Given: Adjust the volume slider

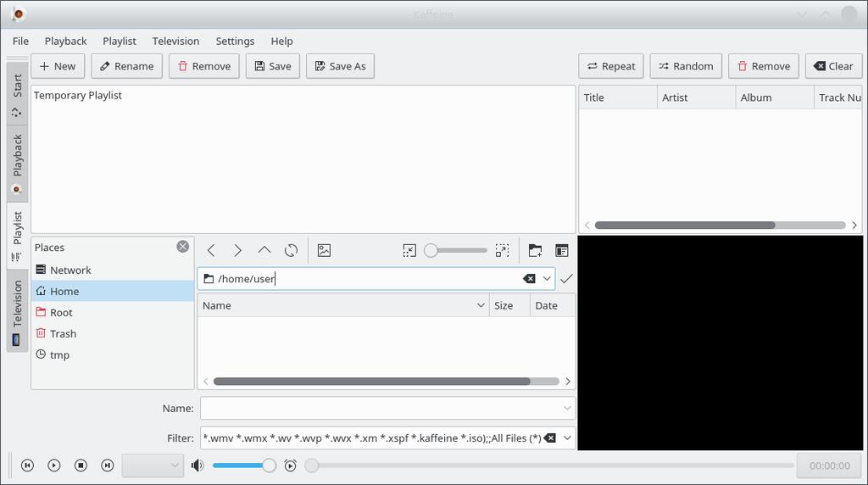Looking at the screenshot, I should coord(244,465).
